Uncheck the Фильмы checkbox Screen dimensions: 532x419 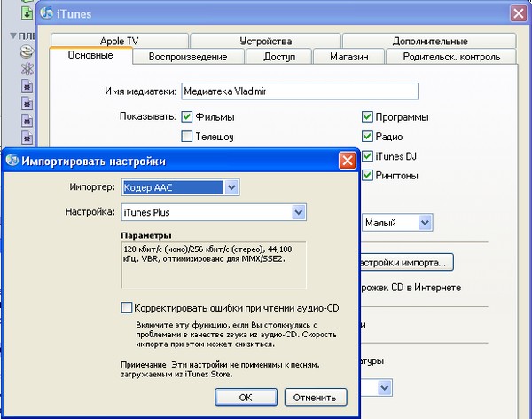[187, 116]
